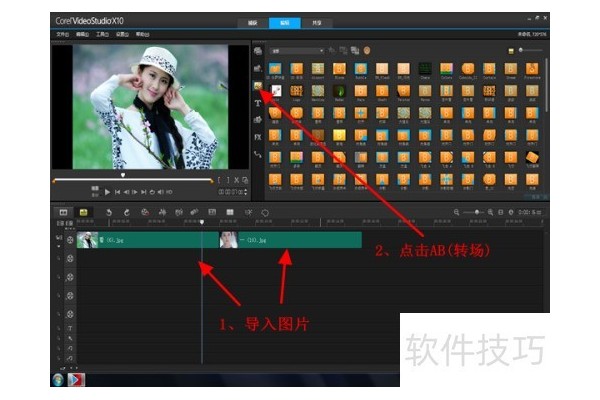Switch to Timeline view
This screenshot has width=600, height=400.
click(83, 212)
